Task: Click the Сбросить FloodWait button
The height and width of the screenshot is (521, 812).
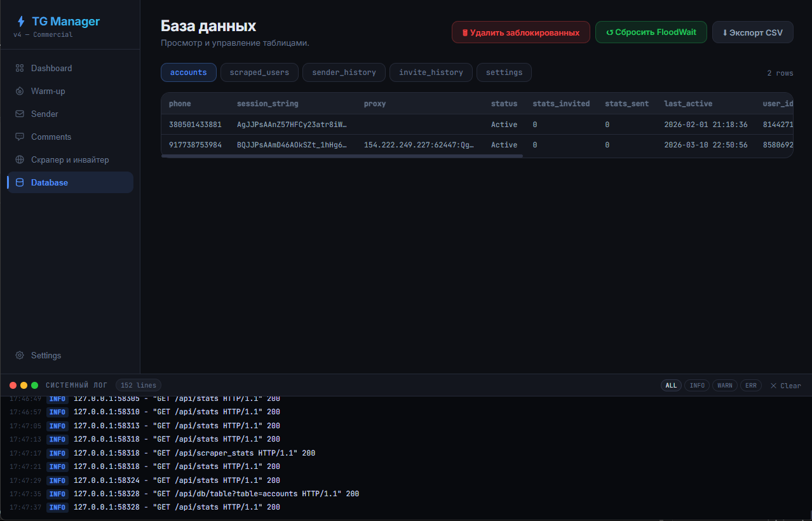Action: click(651, 32)
